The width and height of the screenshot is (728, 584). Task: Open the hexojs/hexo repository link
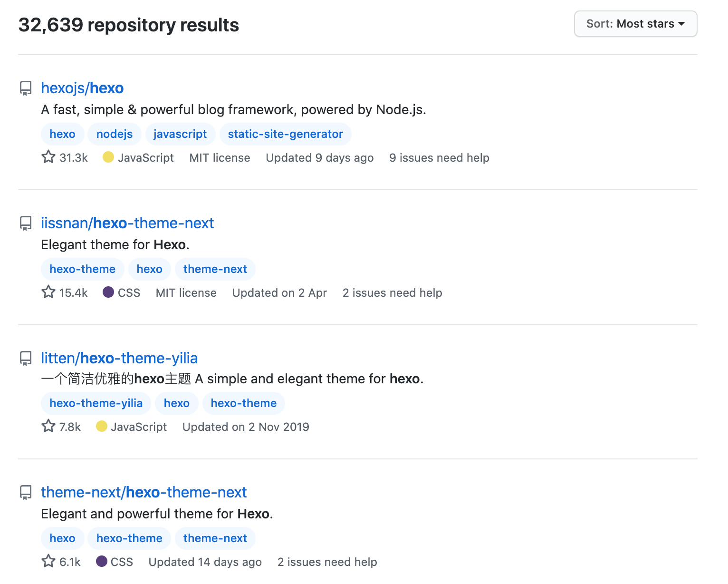tap(82, 88)
